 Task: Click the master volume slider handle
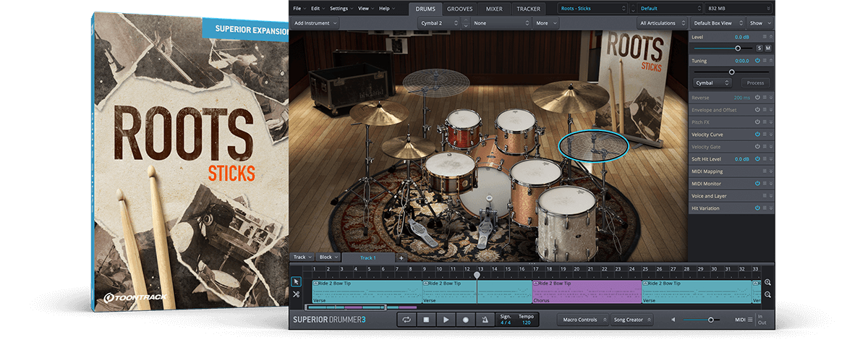click(711, 320)
